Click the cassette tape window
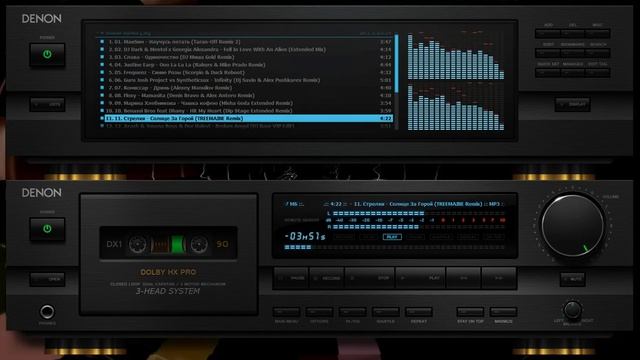The height and width of the screenshot is (360, 640). point(168,244)
